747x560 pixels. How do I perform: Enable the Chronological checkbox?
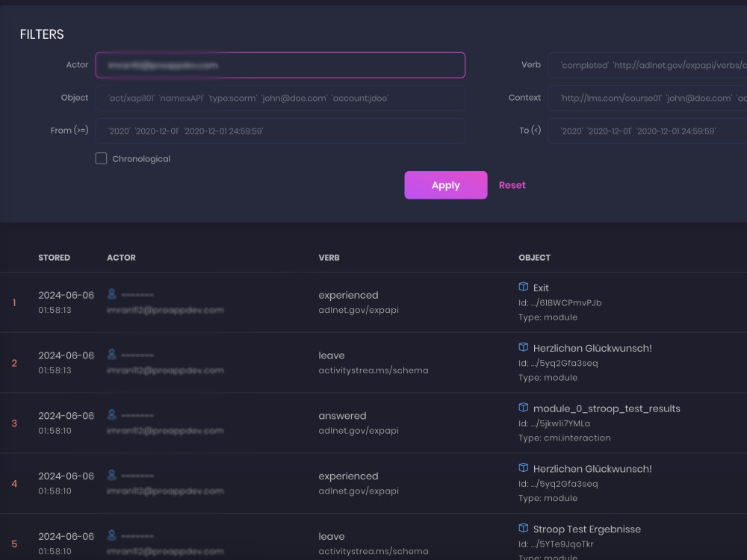pos(101,158)
